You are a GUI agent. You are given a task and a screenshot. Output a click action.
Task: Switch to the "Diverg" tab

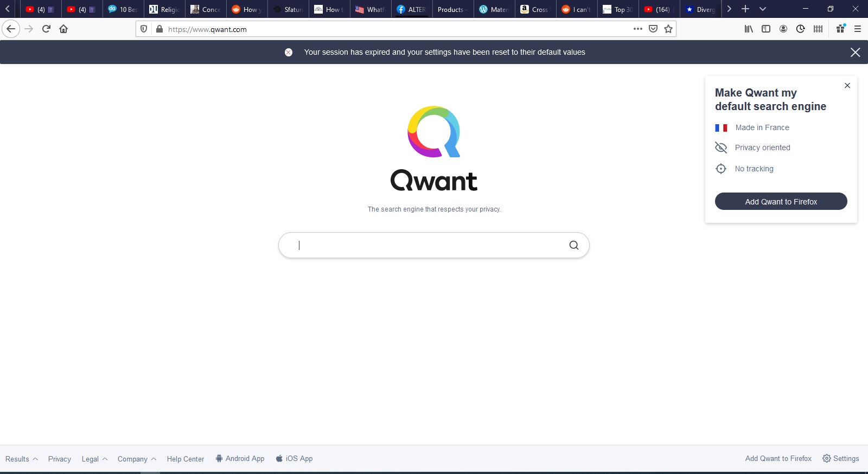[x=700, y=9]
